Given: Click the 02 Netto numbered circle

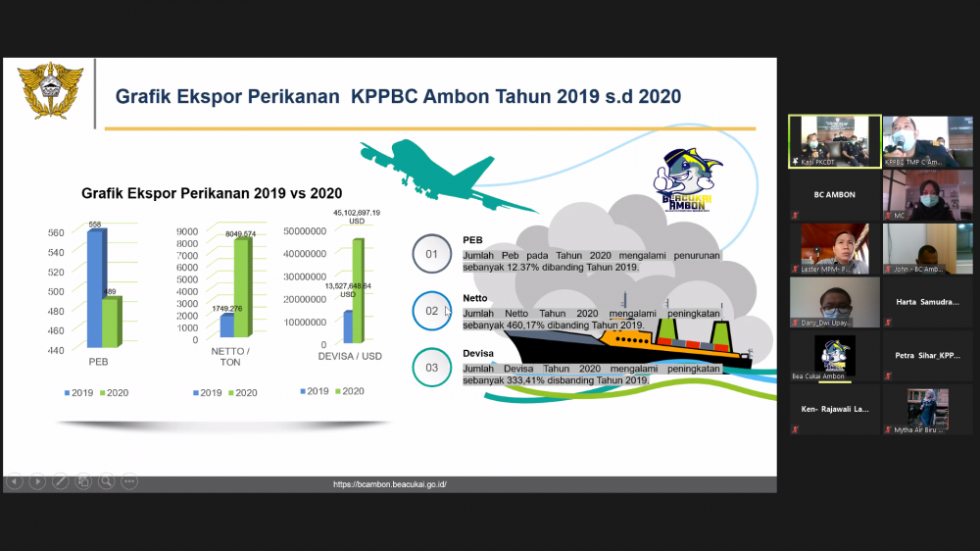Looking at the screenshot, I should pos(432,311).
